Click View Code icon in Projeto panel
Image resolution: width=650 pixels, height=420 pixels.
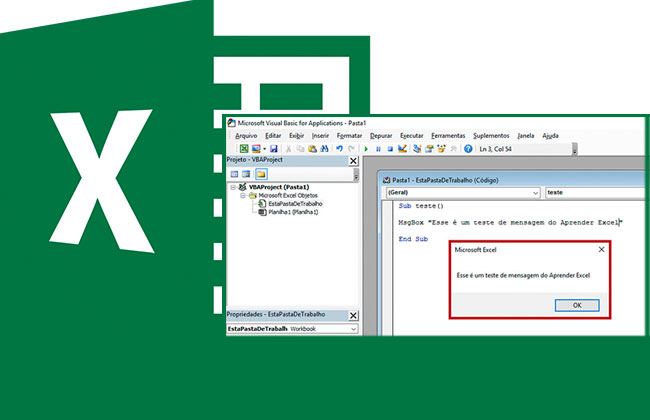click(x=235, y=174)
